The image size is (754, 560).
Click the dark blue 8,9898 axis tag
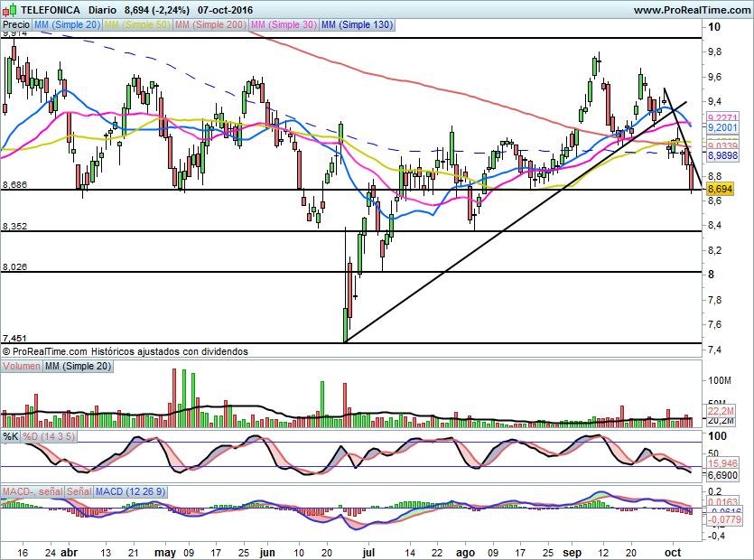click(722, 156)
